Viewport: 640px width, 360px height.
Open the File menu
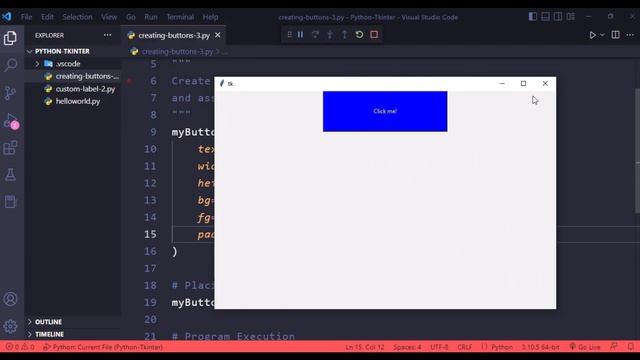click(x=26, y=17)
